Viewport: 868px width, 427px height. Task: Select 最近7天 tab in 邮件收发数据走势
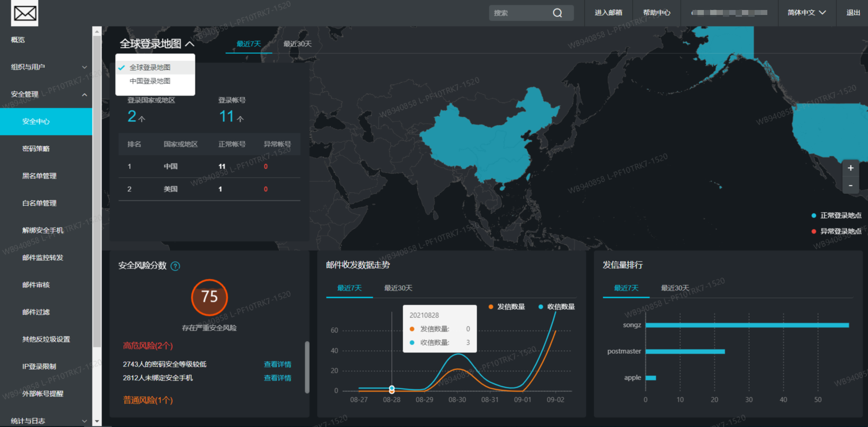click(x=349, y=288)
